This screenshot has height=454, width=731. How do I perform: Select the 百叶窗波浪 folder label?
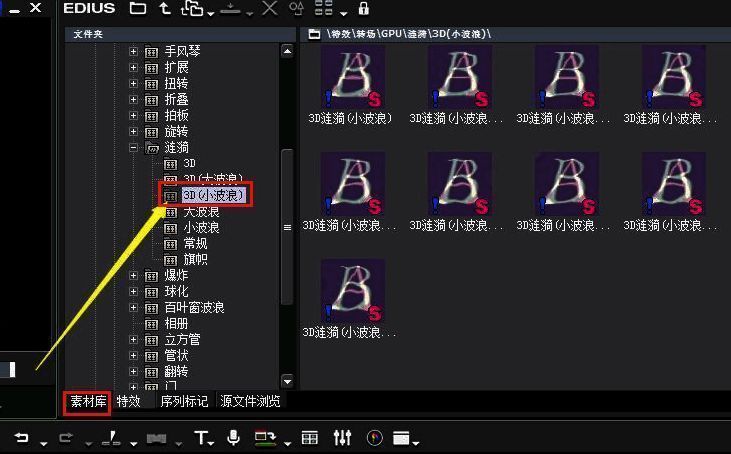(194, 308)
